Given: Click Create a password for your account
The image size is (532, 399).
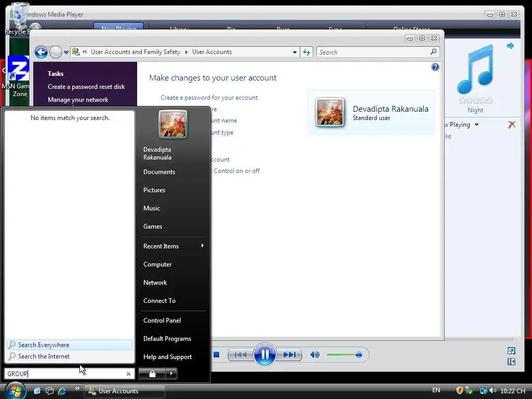Looking at the screenshot, I should [209, 98].
